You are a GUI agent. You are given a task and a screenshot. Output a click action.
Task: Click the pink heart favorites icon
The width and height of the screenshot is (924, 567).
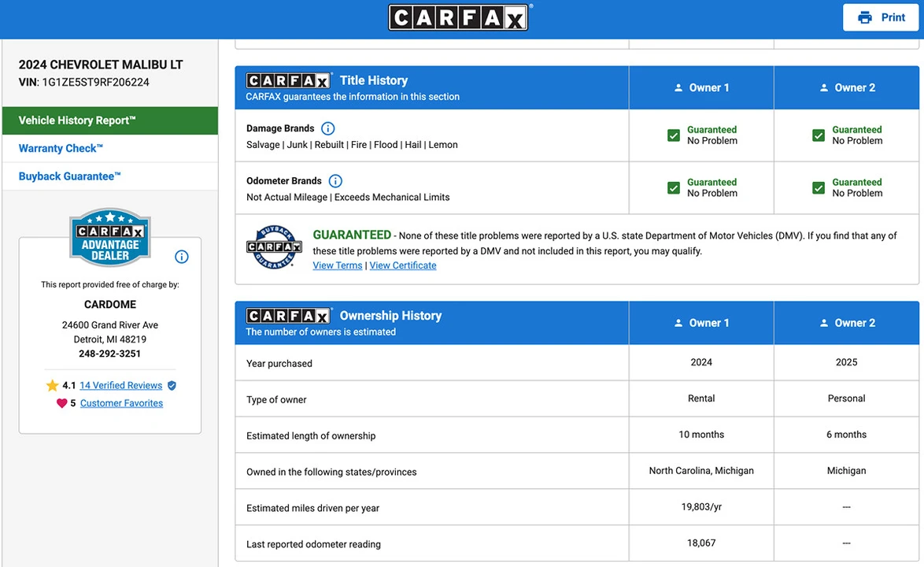(61, 403)
